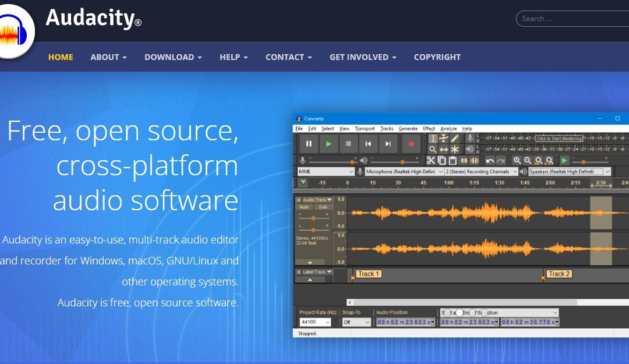
Task: Skip to end of the project
Action: [x=388, y=144]
